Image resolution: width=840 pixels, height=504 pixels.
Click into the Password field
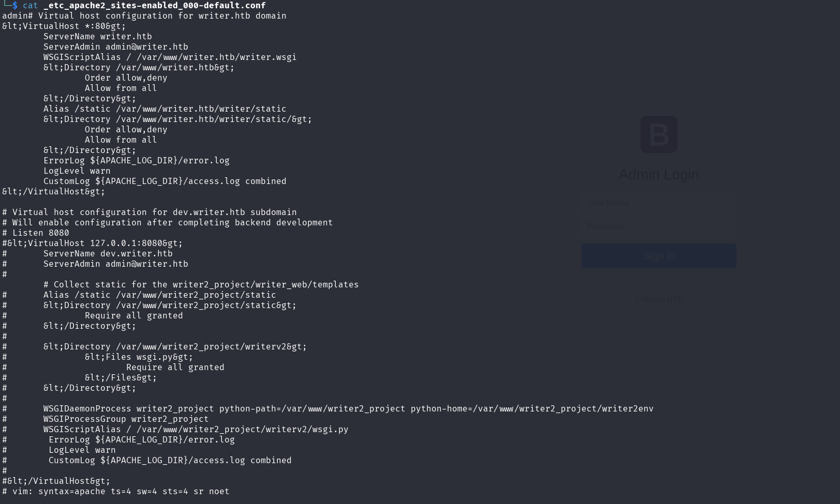click(658, 227)
